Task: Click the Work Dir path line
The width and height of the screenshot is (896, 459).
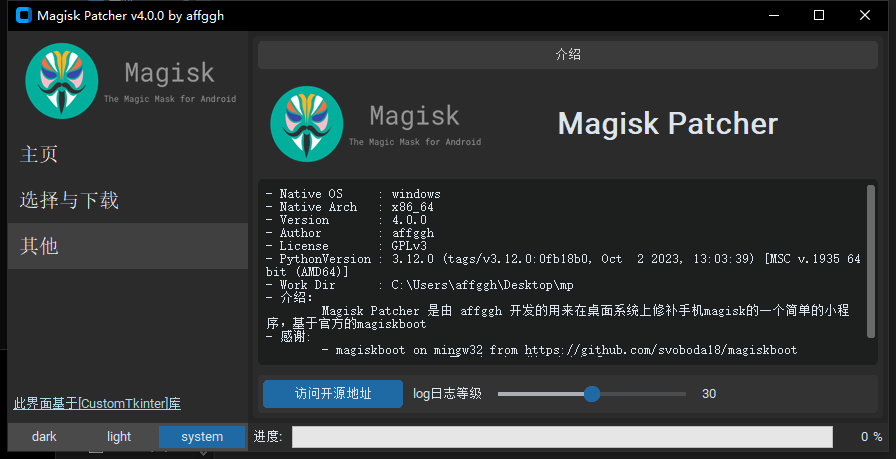Action: (419, 285)
